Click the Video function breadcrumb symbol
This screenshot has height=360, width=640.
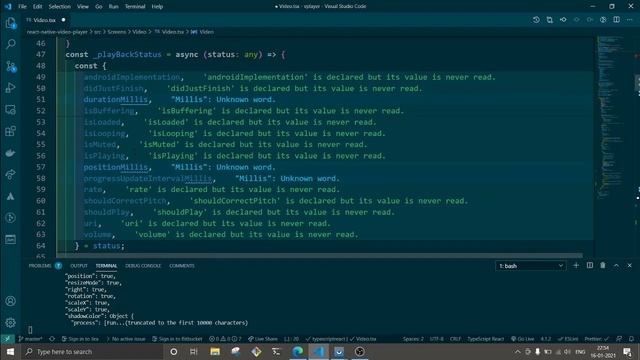tap(203, 32)
